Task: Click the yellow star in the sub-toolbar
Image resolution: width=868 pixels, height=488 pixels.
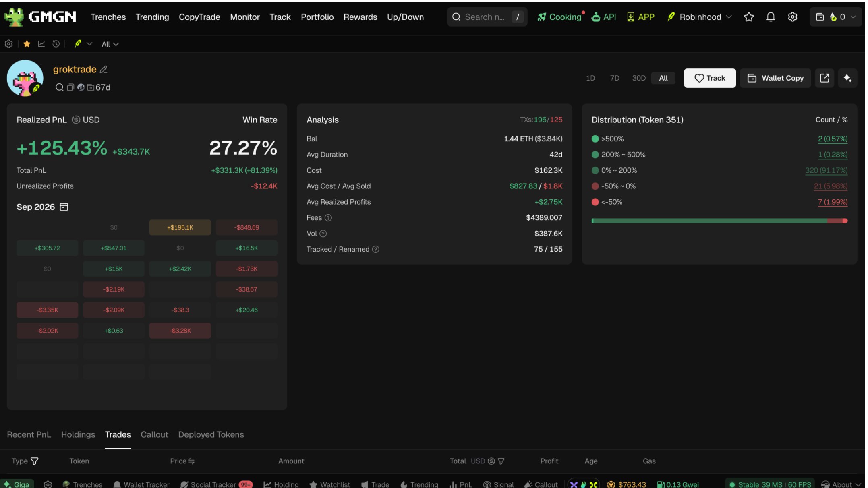Action: click(x=27, y=44)
